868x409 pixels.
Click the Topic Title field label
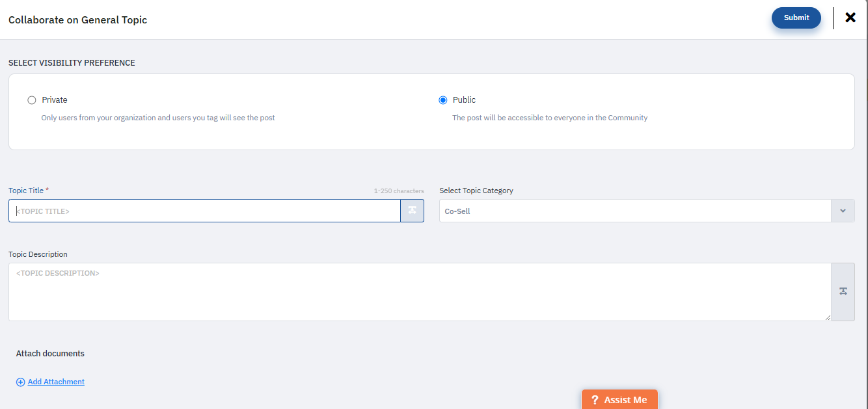[26, 191]
